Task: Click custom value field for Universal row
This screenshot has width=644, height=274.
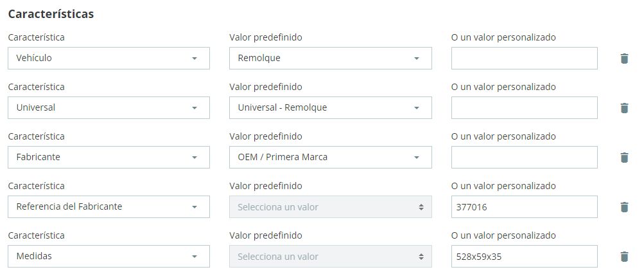Action: (524, 108)
